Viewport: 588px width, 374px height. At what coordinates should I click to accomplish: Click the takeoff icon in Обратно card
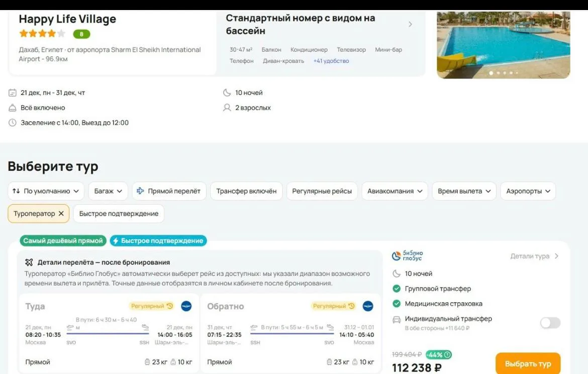(254, 327)
